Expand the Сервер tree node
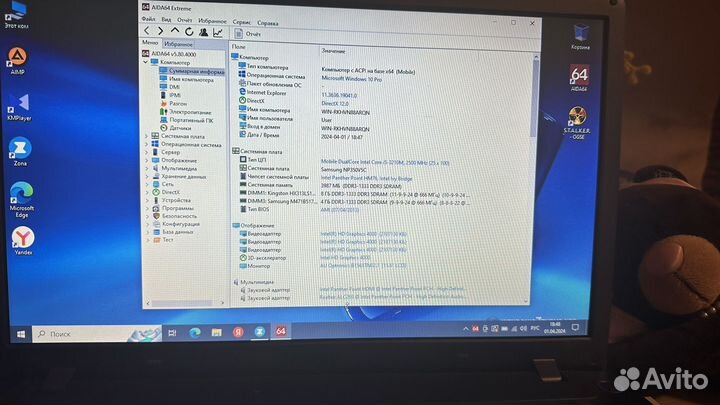This screenshot has height=405, width=720. [146, 152]
